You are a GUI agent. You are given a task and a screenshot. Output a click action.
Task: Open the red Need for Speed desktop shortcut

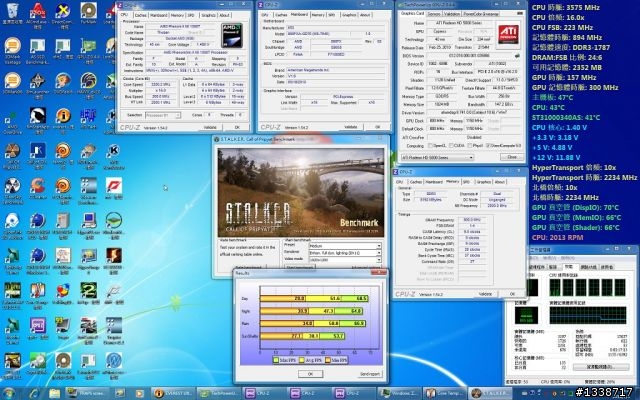coord(114,188)
